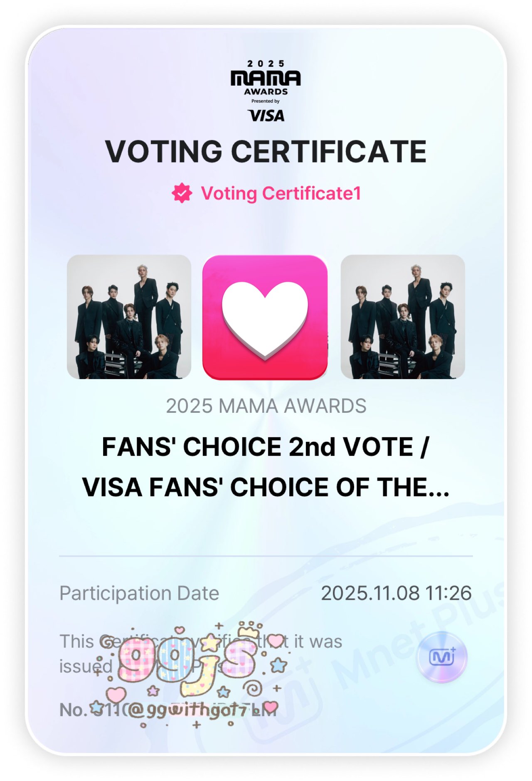
Task: Click the round Mnet Plus badge
Action: (442, 657)
